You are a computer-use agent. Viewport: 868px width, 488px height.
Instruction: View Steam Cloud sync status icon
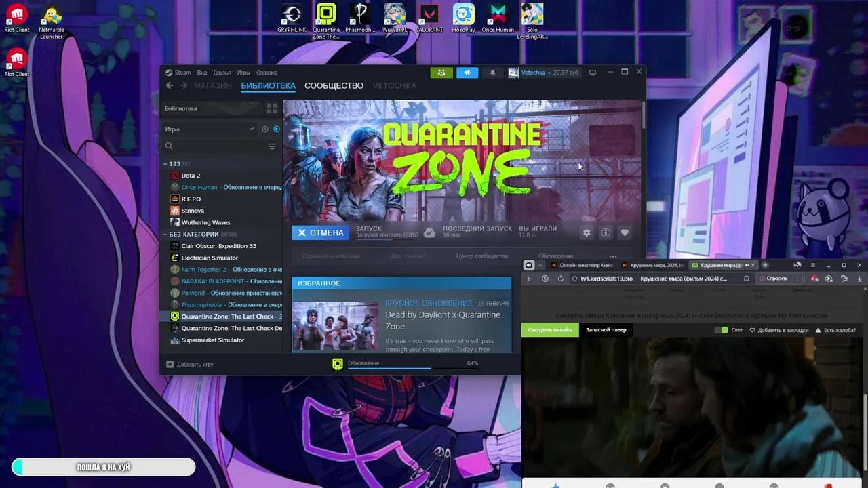point(429,232)
